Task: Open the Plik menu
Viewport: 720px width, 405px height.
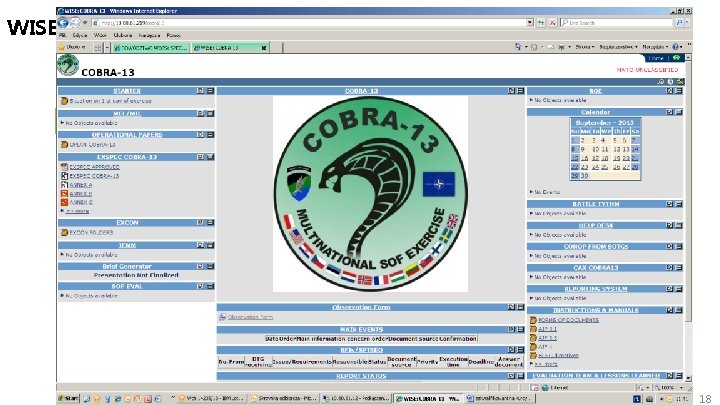Action: pyautogui.click(x=63, y=35)
